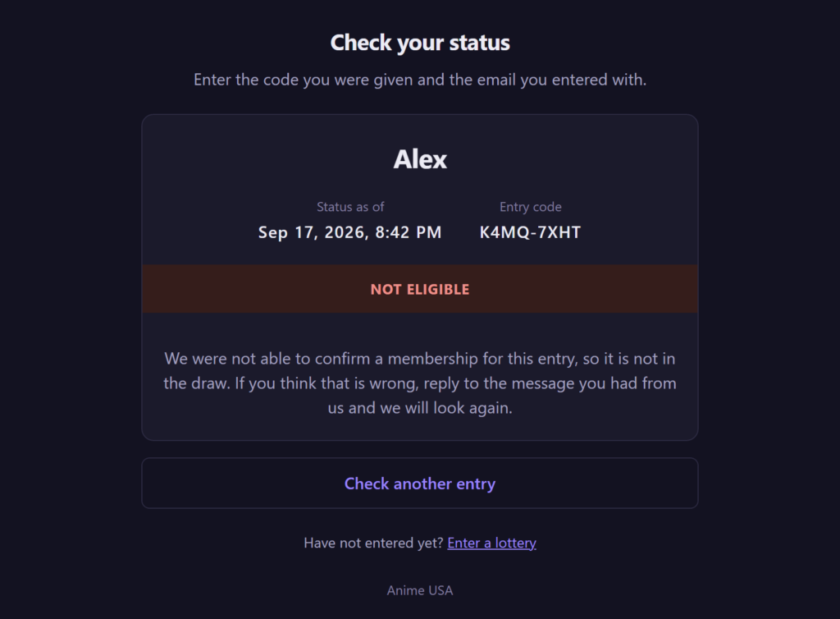The width and height of the screenshot is (840, 619).
Task: Click the membership not confirmed message paragraph
Action: point(419,383)
